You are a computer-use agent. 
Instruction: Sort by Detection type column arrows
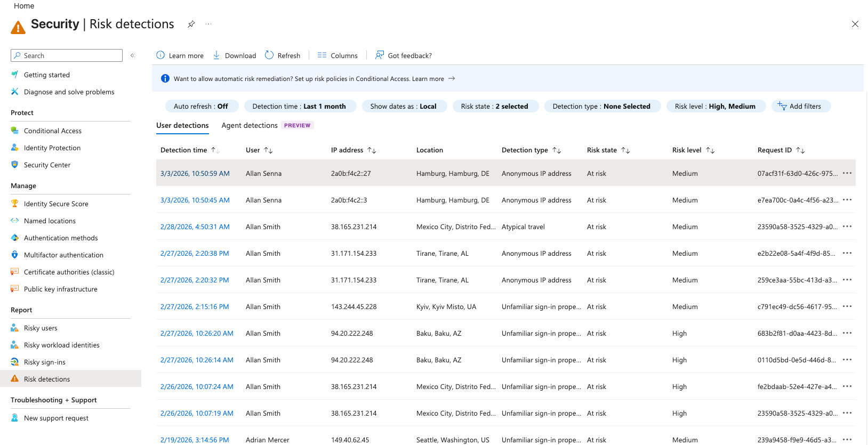pos(557,150)
